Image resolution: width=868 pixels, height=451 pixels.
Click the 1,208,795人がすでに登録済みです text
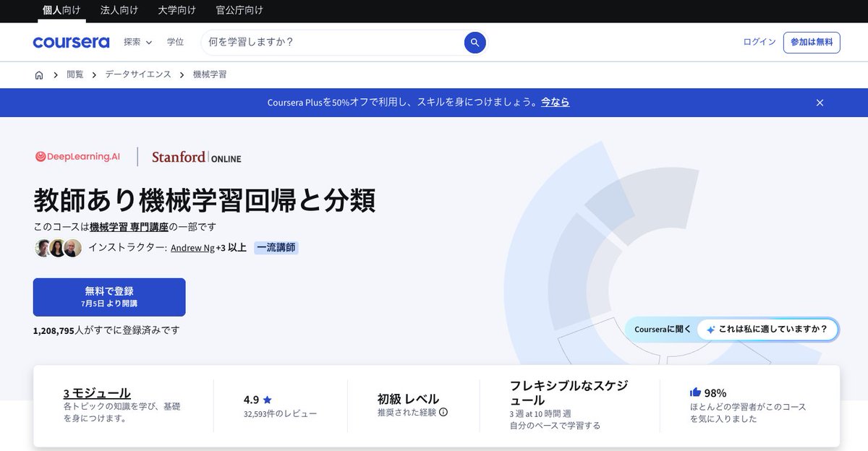click(106, 330)
